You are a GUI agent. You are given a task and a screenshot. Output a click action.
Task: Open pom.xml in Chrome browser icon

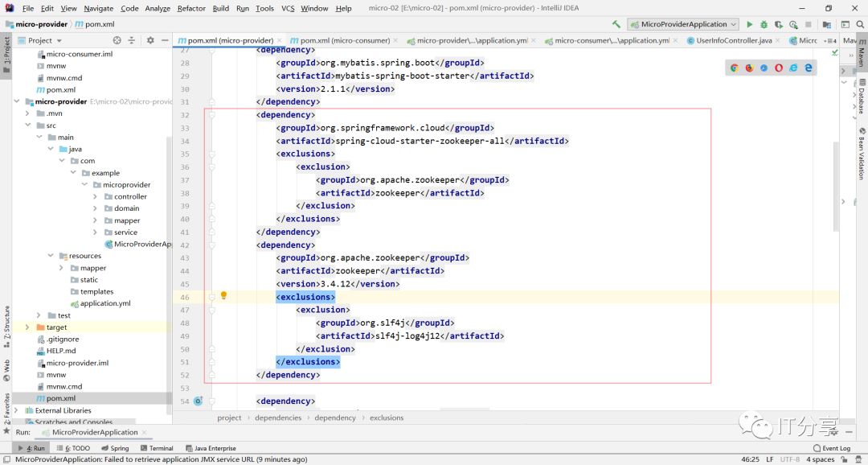click(x=734, y=68)
